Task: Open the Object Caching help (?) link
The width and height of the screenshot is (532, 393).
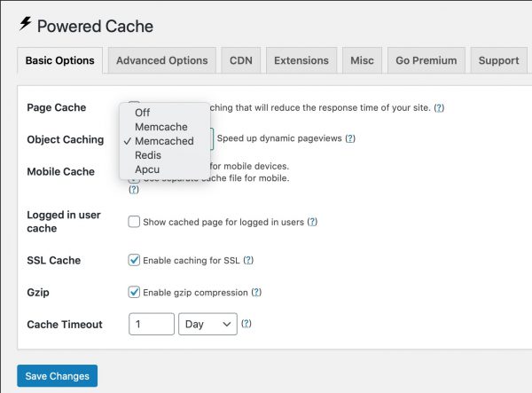Action: 350,138
